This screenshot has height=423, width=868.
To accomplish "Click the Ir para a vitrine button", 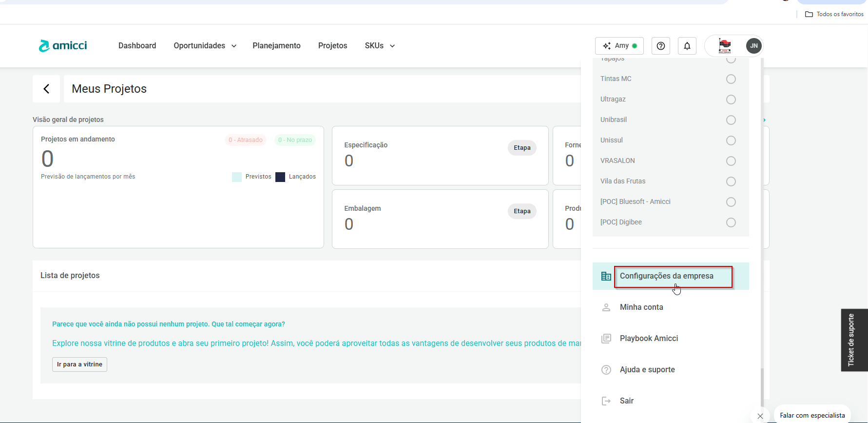I will pyautogui.click(x=79, y=364).
